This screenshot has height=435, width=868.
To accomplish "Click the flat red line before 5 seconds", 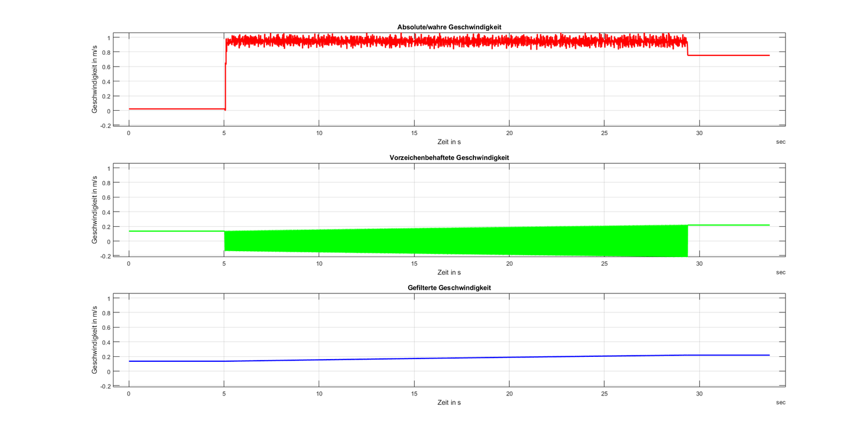I will pos(176,109).
